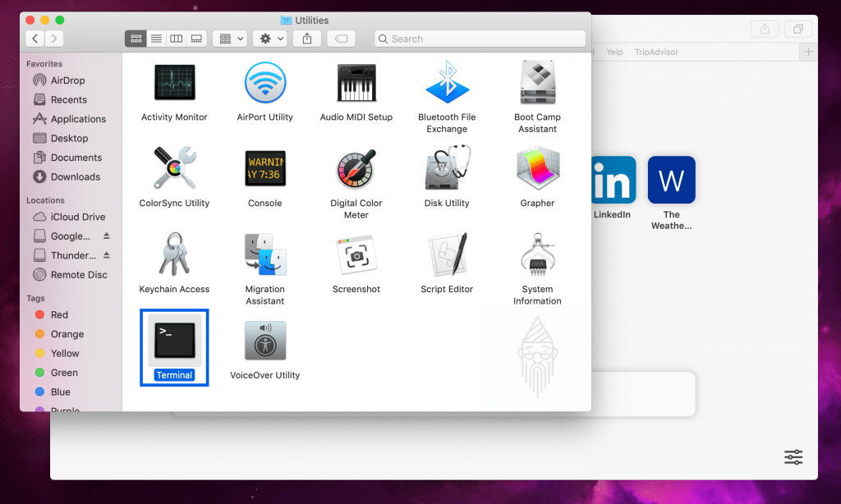Select the Grapher app icon

537,168
